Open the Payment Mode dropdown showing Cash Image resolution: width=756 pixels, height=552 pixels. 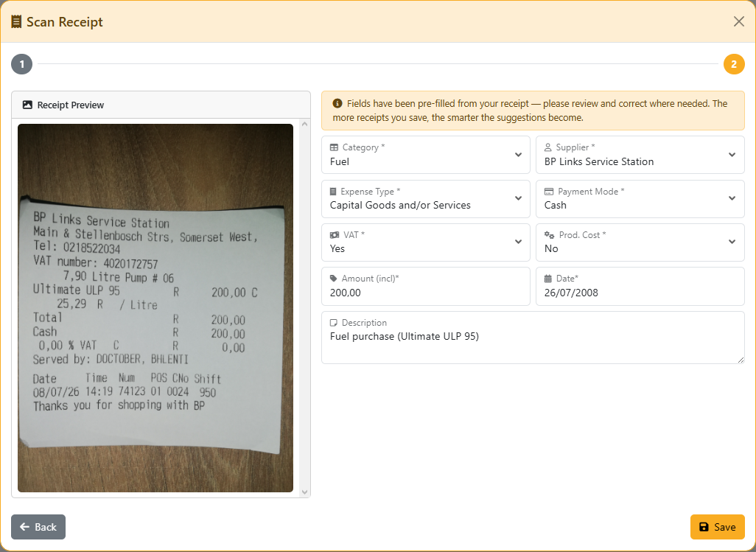point(640,199)
